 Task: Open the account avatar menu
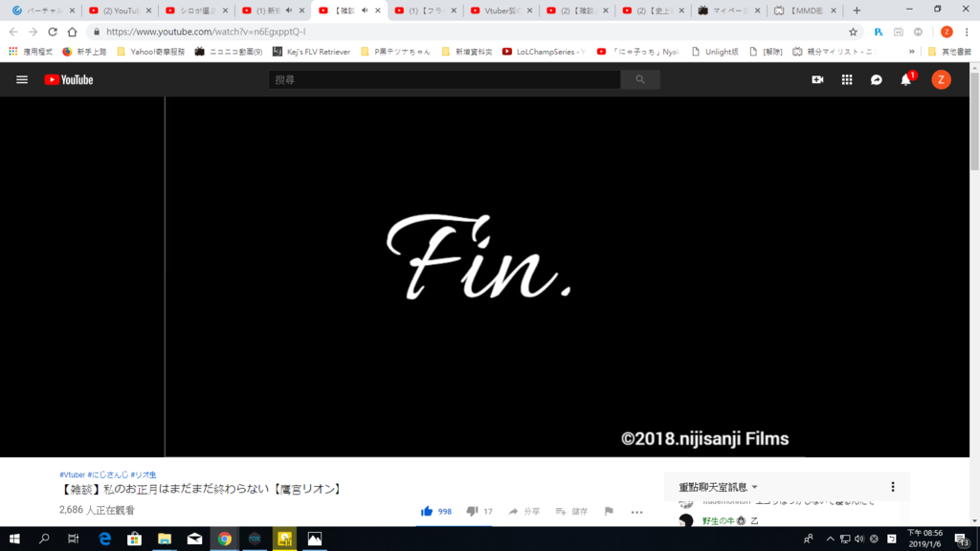(x=942, y=79)
